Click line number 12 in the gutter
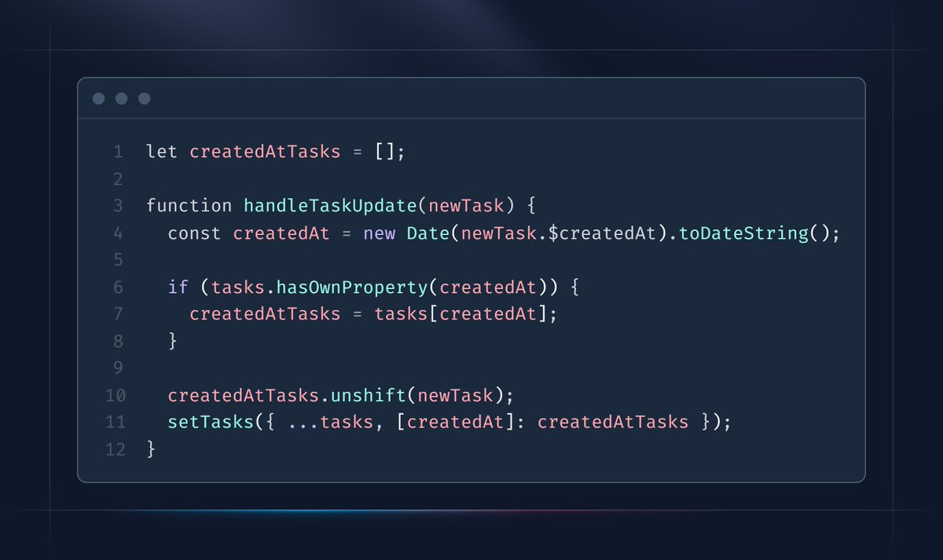The image size is (943, 560). point(115,450)
